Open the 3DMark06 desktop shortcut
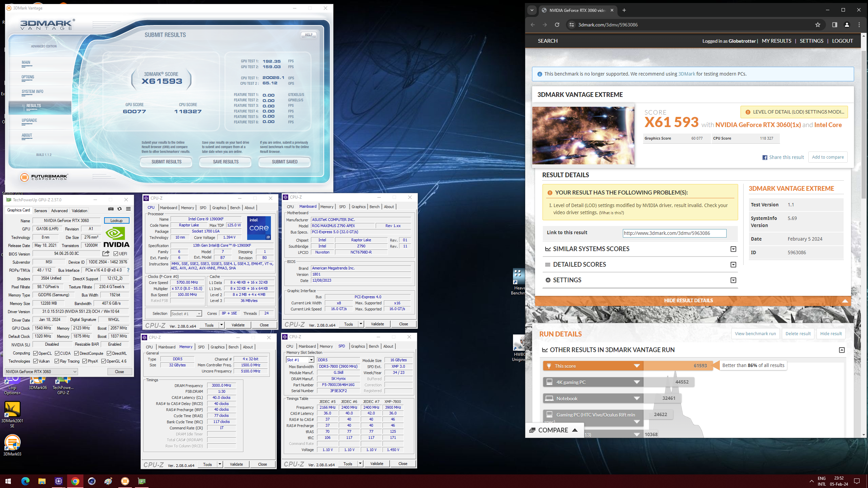868x488 pixels. 38,384
